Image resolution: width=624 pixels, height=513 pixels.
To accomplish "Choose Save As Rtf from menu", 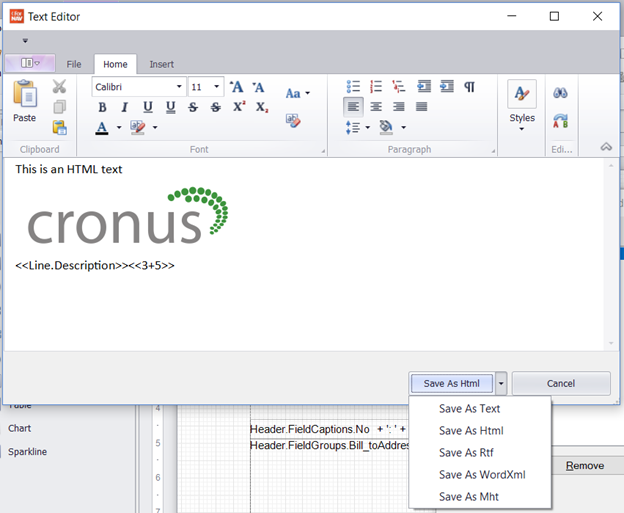I will pyautogui.click(x=480, y=453).
